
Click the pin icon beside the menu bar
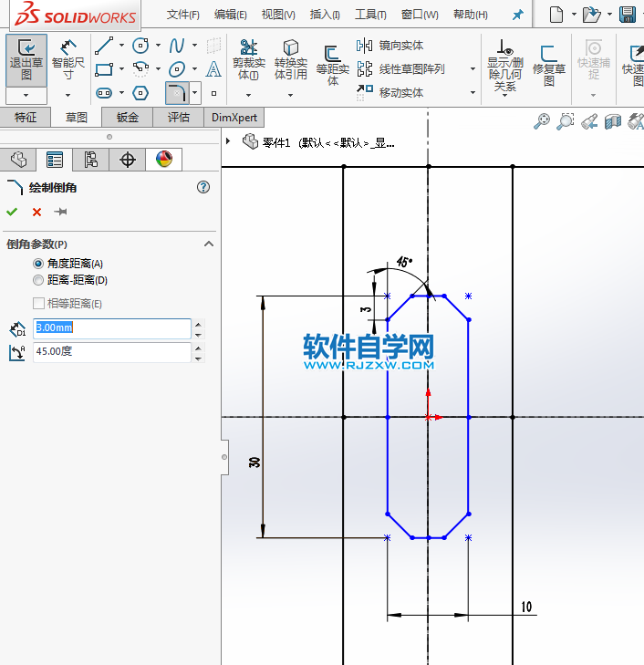tap(517, 15)
